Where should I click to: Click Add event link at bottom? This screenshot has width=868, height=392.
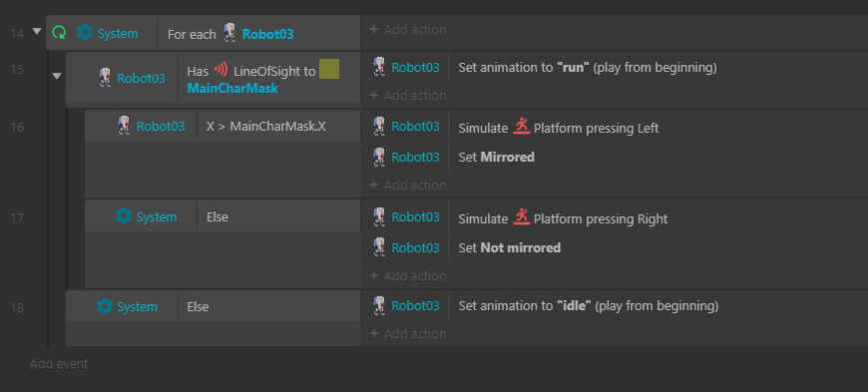(x=59, y=364)
